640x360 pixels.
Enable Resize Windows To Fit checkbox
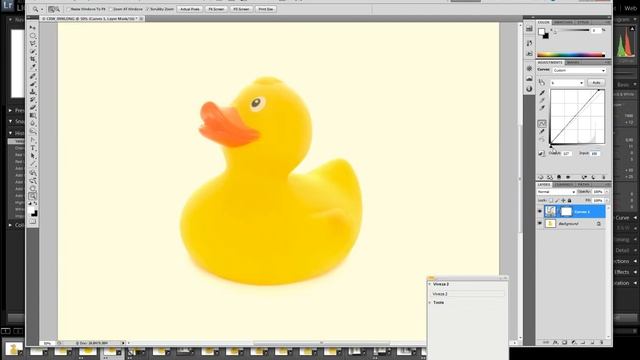tap(69, 9)
